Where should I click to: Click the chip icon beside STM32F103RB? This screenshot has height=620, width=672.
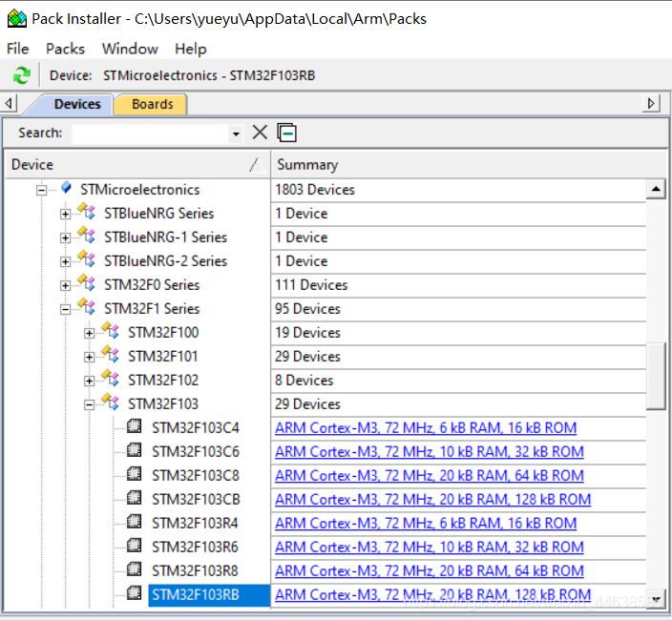(x=135, y=593)
